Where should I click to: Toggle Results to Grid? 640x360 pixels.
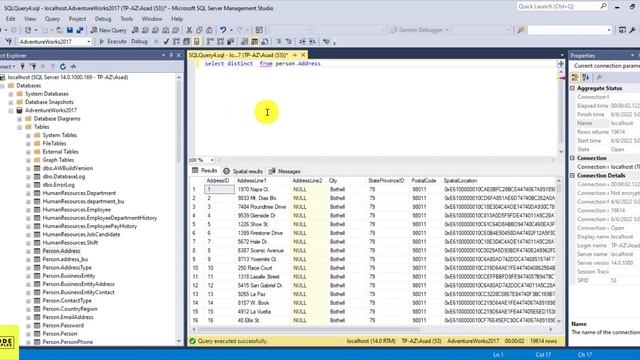coord(255,42)
